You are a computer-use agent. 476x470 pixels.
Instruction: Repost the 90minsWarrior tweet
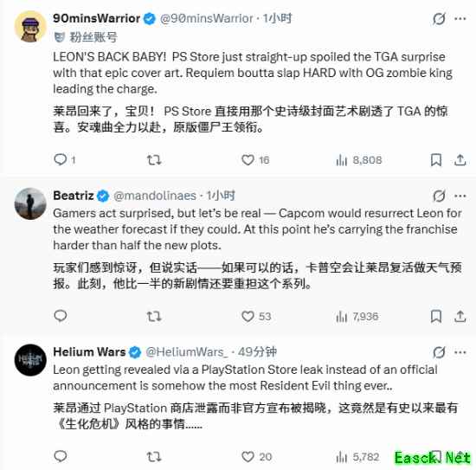tap(154, 160)
